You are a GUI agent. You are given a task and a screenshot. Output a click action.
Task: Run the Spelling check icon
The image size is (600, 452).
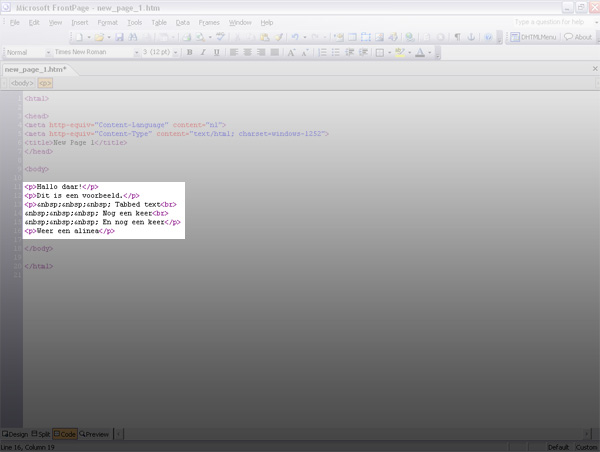220,37
